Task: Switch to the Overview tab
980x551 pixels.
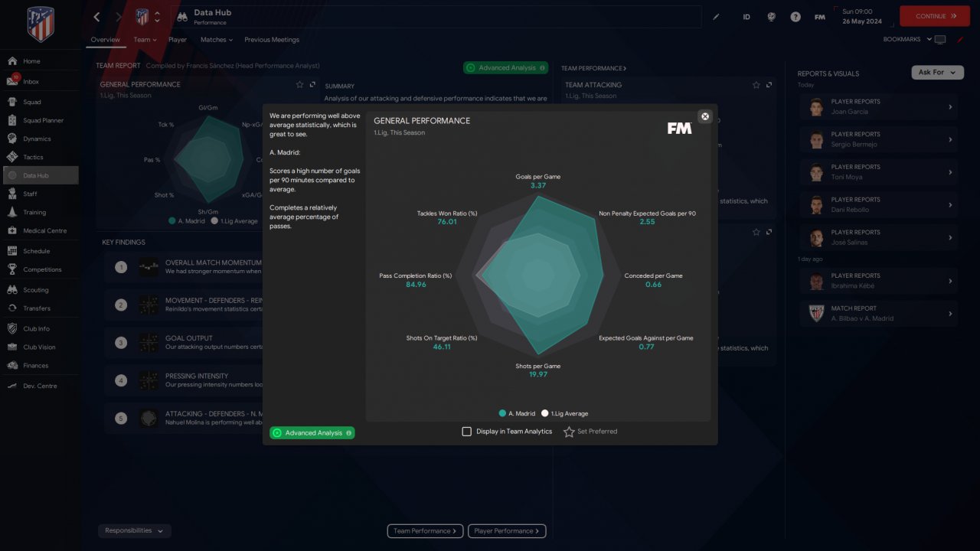Action: [x=106, y=40]
